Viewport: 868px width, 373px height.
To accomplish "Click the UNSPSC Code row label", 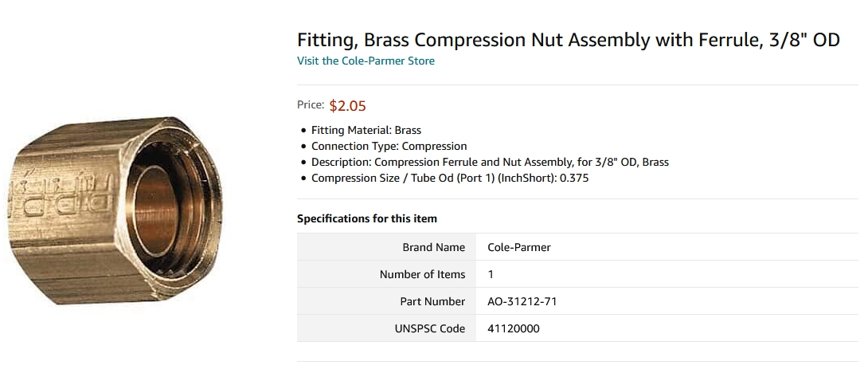I will (386, 328).
